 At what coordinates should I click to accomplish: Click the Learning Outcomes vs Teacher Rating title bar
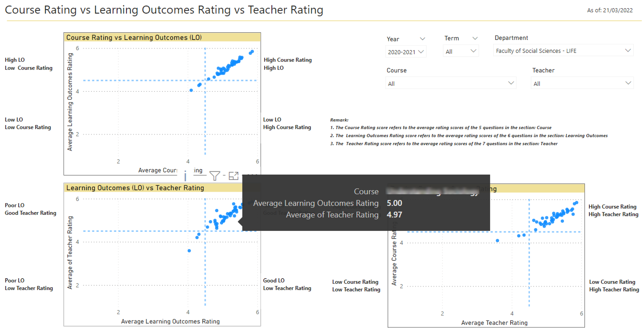coord(135,188)
